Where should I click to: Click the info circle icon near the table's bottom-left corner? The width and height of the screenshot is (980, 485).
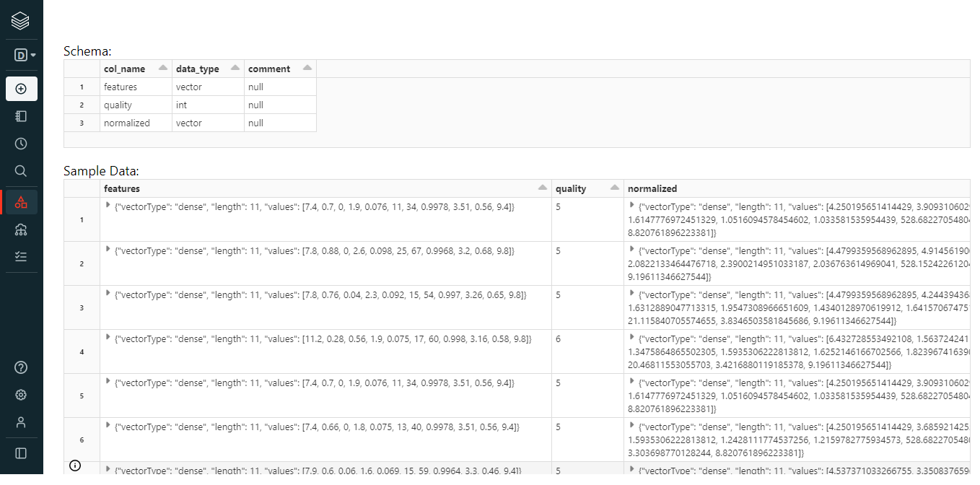(75, 466)
